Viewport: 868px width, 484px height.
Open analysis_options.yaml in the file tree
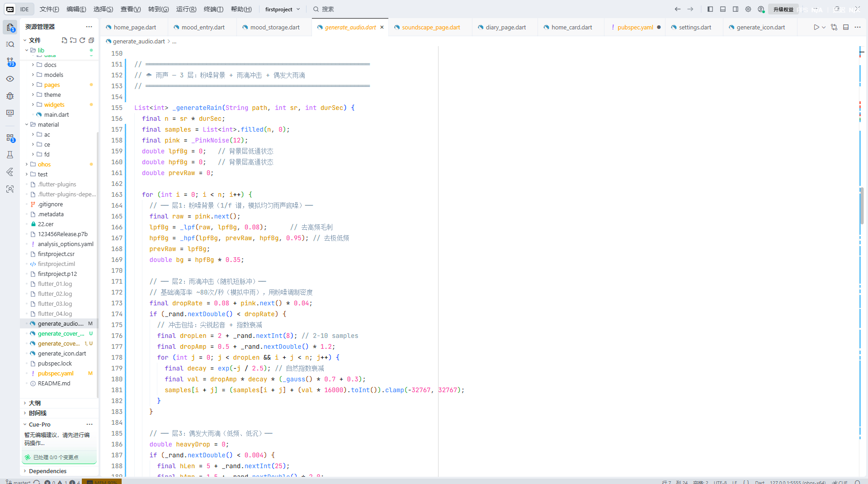pyautogui.click(x=65, y=244)
